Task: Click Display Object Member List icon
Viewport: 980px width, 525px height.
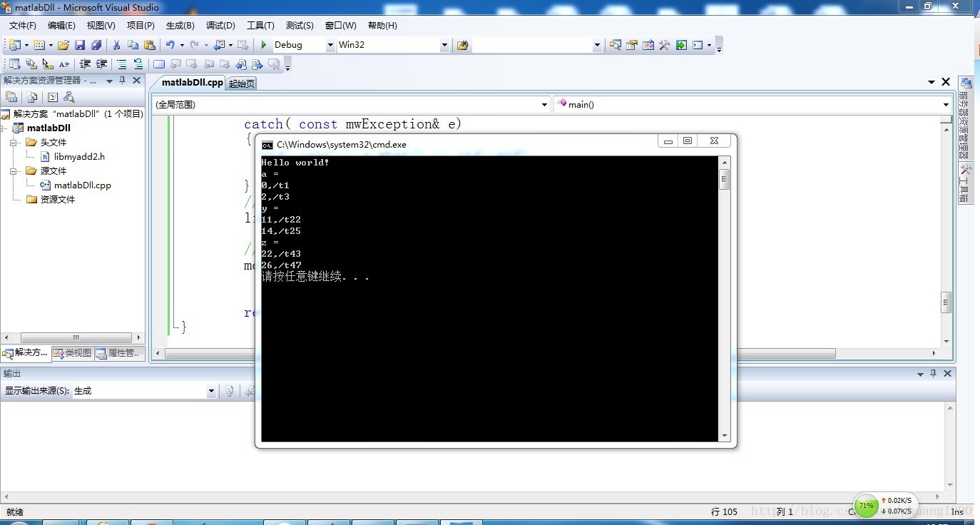Action: [x=14, y=64]
